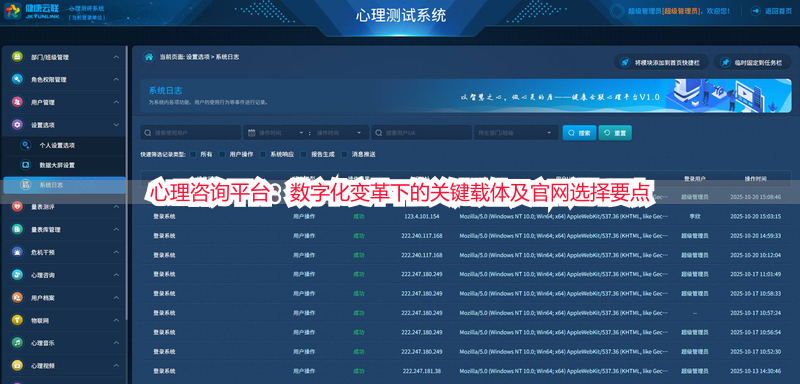Expand the 角色权限管理 chevron
This screenshot has height=384, width=800.
click(116, 80)
